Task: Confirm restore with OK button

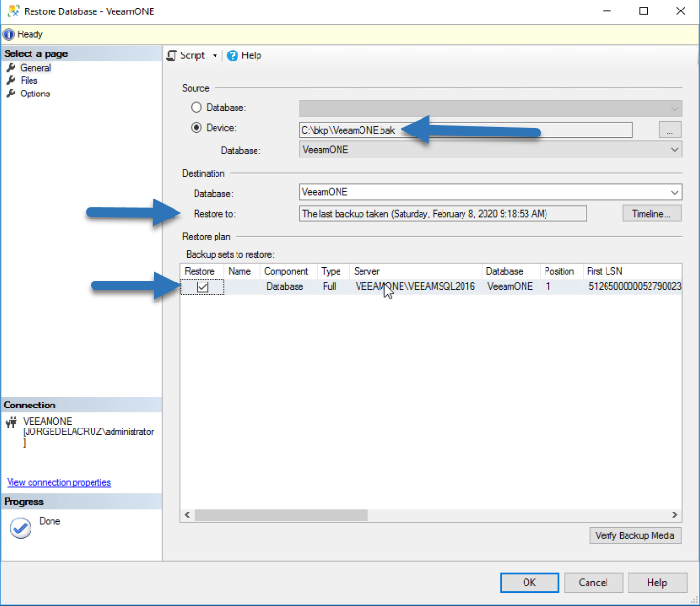Action: 529,582
